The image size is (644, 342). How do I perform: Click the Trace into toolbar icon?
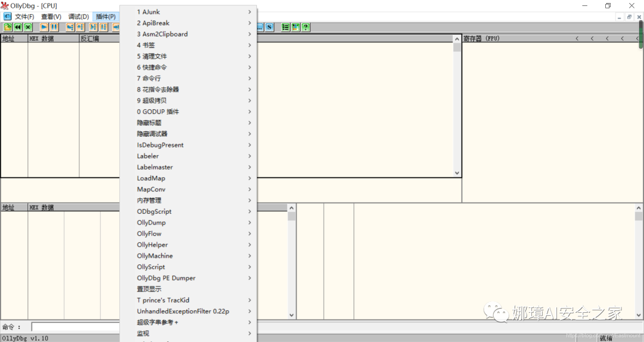point(93,27)
